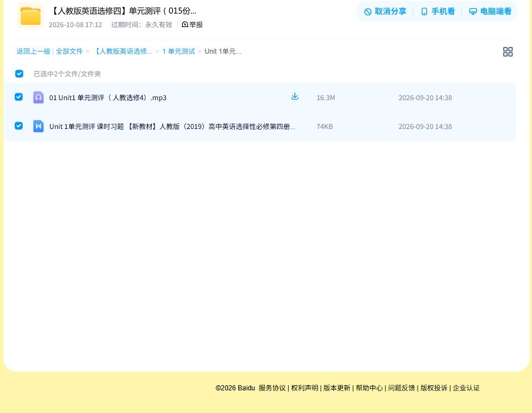
Task: Open the 企业认证 footer link
Action: click(x=466, y=388)
